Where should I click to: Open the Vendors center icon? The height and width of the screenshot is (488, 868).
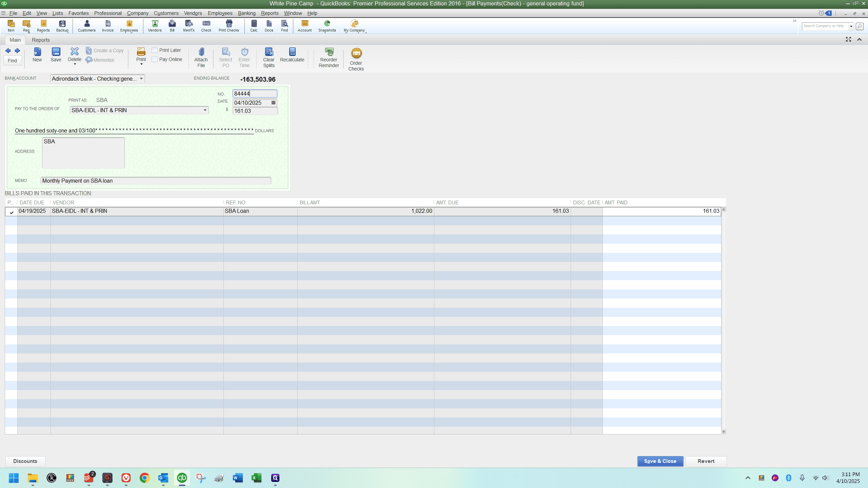[x=155, y=26]
